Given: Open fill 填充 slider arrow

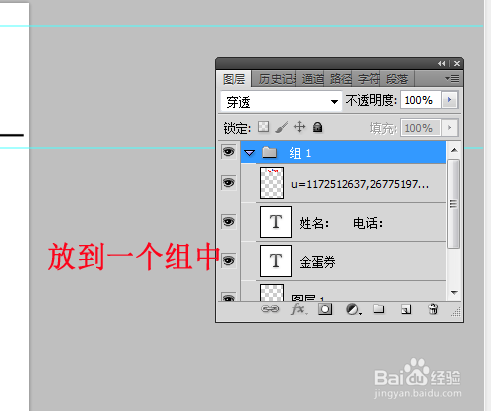Looking at the screenshot, I should [x=449, y=128].
